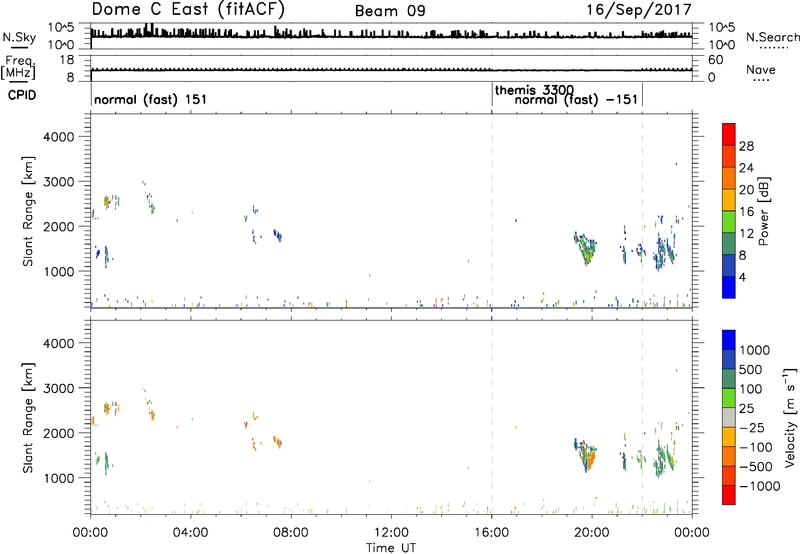The image size is (800, 554).
Task: Click the frequency trace line in Freq. panel
Action: (x=391, y=70)
